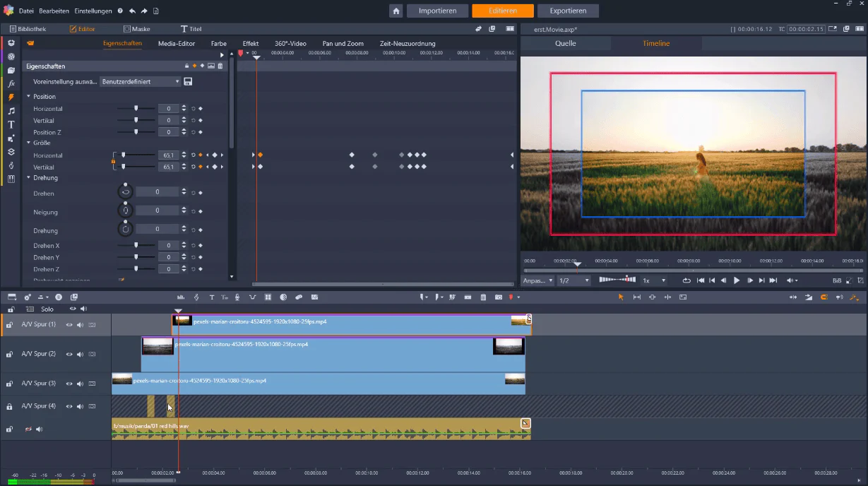Click the loop playback icon
This screenshot has height=486, width=868.
tap(686, 280)
